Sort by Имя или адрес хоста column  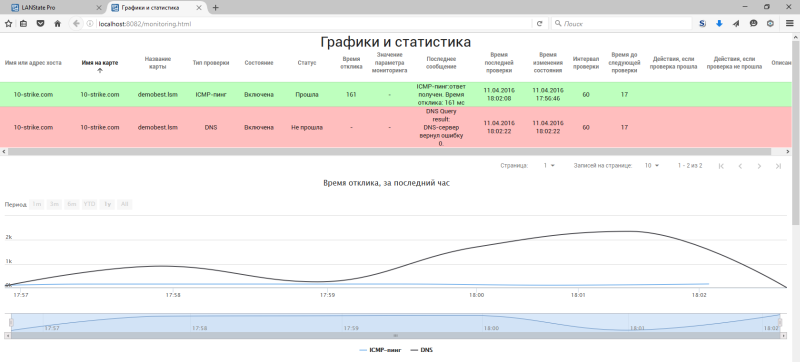pos(33,63)
